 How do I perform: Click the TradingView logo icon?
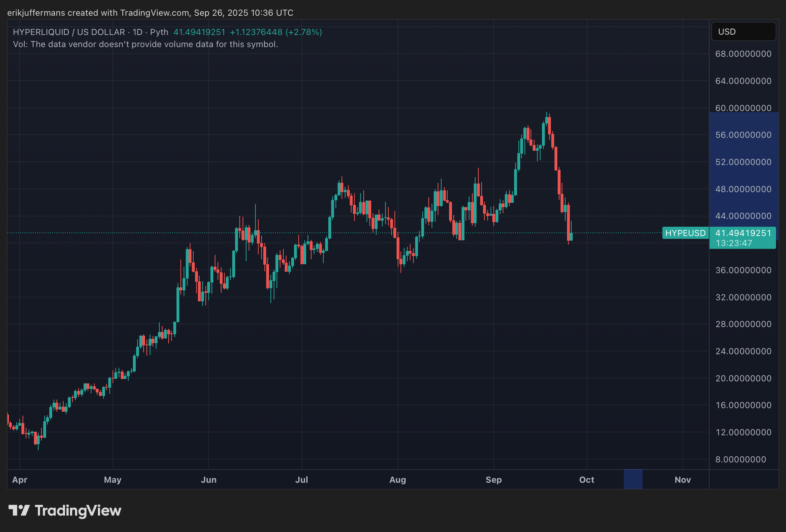click(19, 510)
